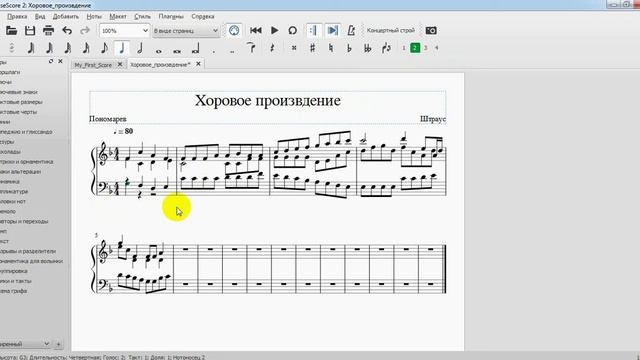Add a tie to the note

[251, 48]
